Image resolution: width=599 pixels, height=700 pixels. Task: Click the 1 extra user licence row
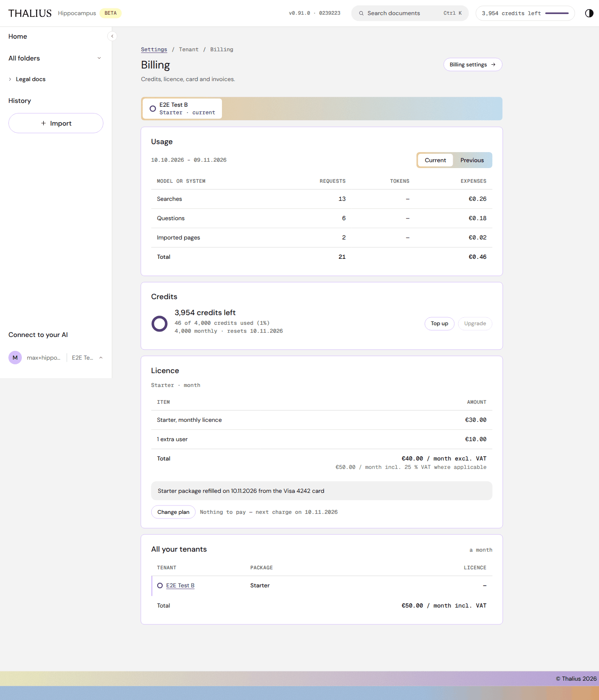coord(322,439)
